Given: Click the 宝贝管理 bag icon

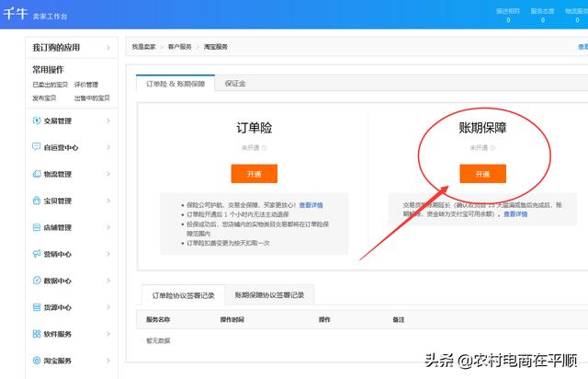Looking at the screenshot, I should coord(37,201).
